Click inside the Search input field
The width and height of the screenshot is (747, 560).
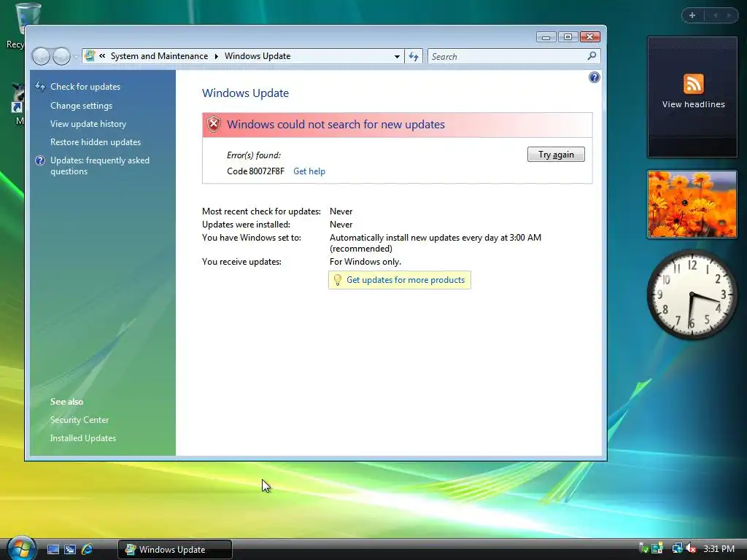[508, 57]
